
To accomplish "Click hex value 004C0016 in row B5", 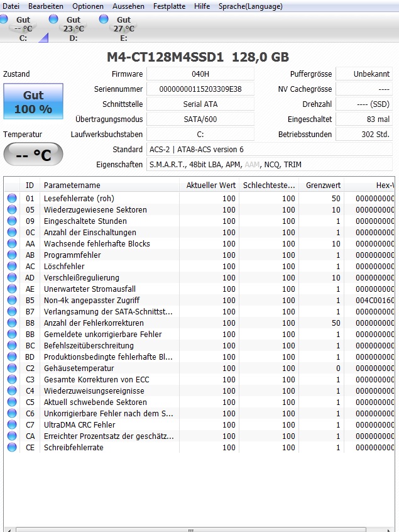I will [374, 300].
